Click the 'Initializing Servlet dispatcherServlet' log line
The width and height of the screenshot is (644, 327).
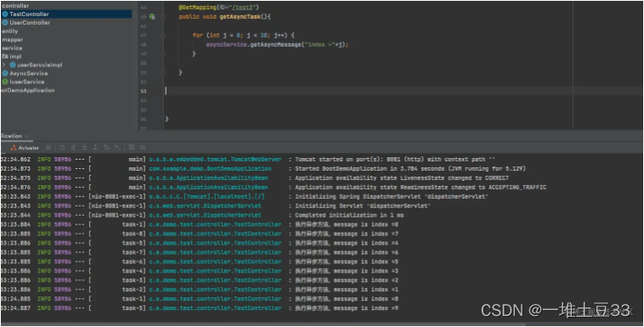(363, 206)
